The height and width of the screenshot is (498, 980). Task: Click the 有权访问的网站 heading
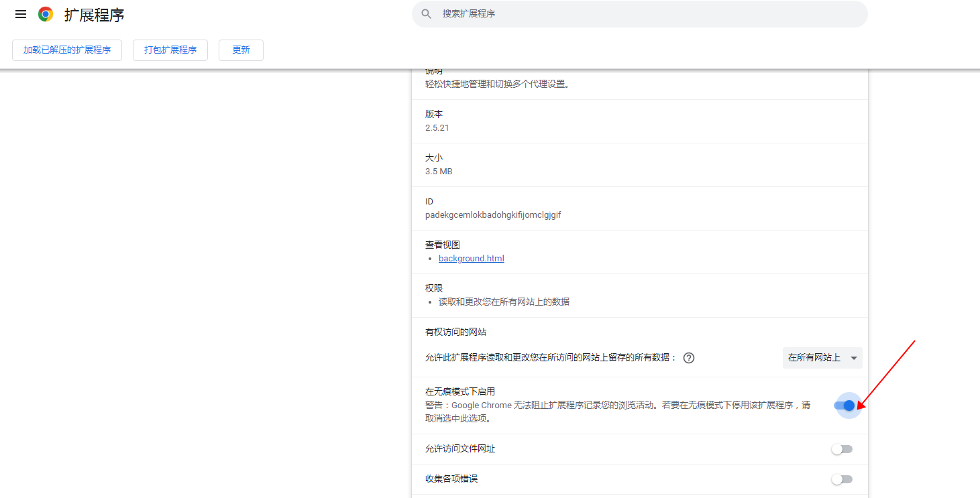455,332
